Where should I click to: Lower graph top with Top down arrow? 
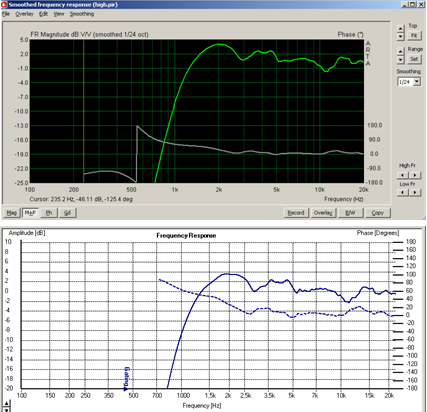click(401, 37)
